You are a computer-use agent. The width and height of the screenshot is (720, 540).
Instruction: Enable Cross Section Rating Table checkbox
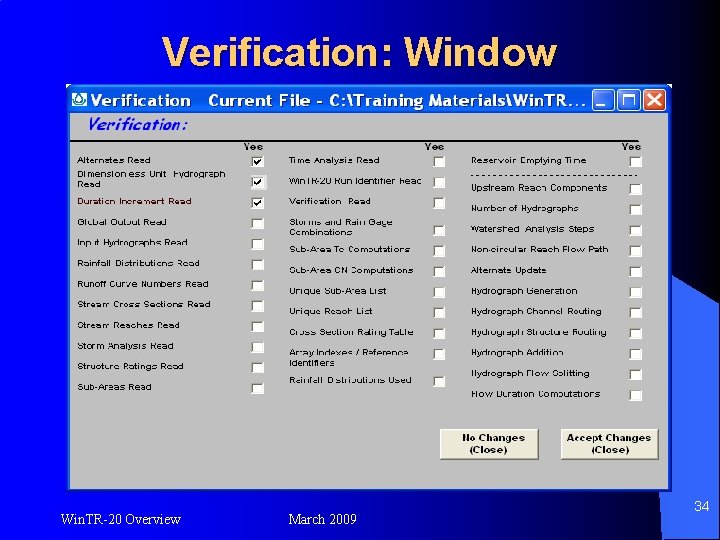coord(439,333)
